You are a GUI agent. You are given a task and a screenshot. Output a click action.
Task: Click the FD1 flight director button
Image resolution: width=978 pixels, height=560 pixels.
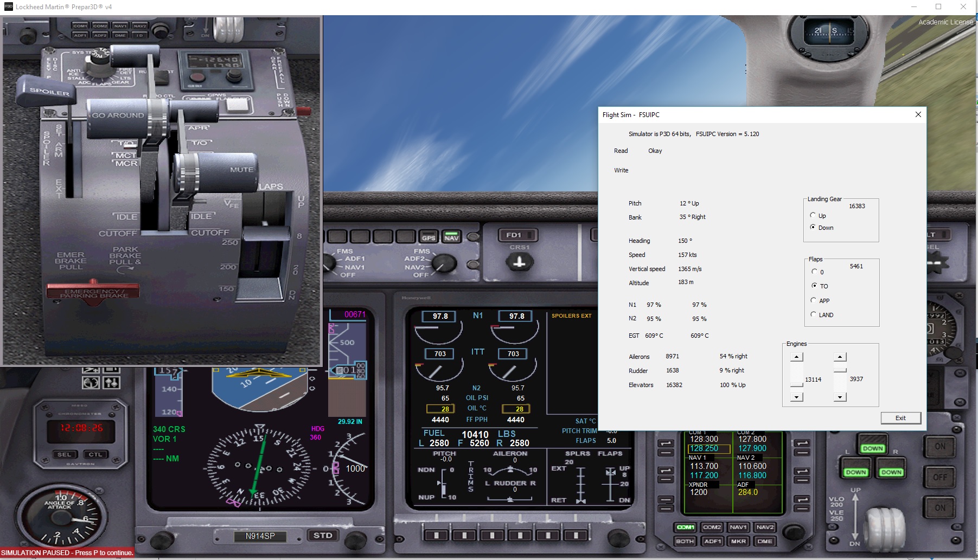tap(519, 235)
